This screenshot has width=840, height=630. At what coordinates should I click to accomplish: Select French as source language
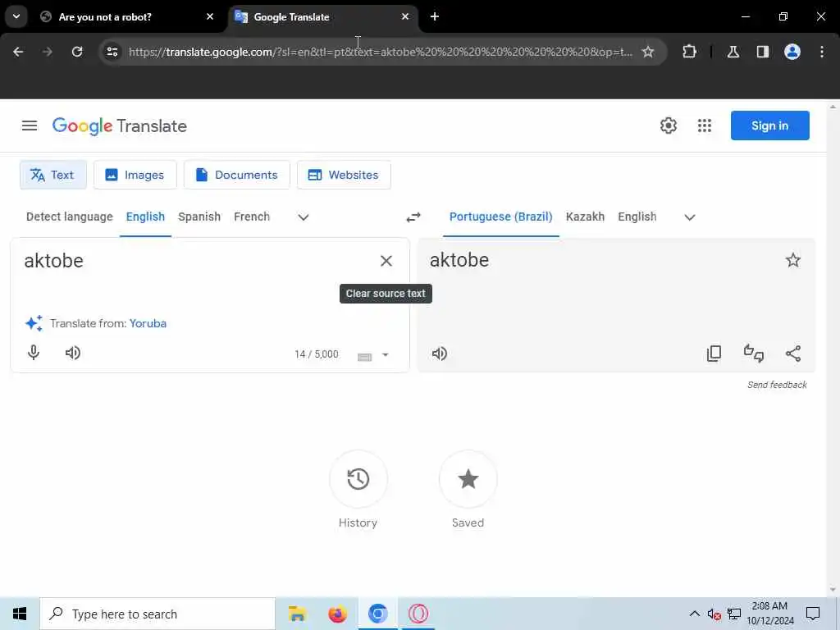pos(252,217)
